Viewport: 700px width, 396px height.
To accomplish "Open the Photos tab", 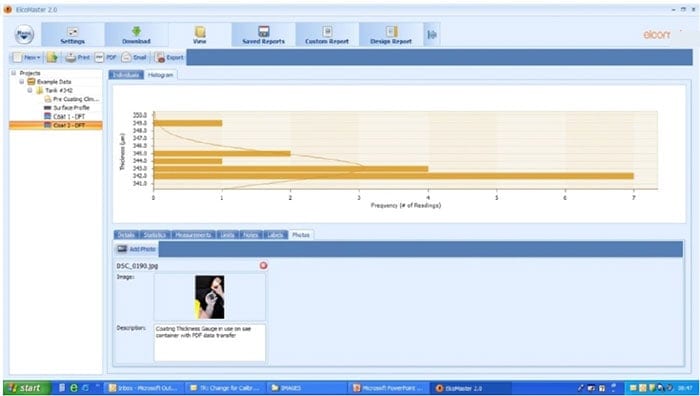I will pos(301,235).
